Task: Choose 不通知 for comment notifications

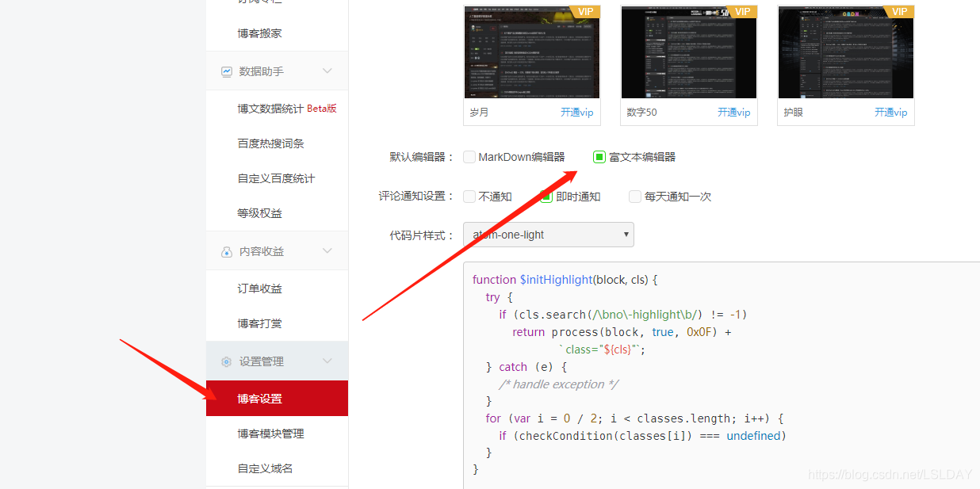Action: tap(469, 197)
